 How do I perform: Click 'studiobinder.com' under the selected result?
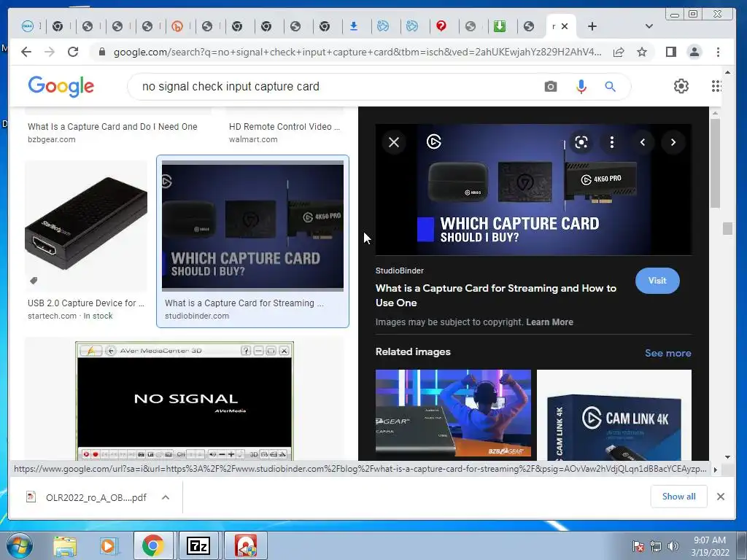pos(197,316)
